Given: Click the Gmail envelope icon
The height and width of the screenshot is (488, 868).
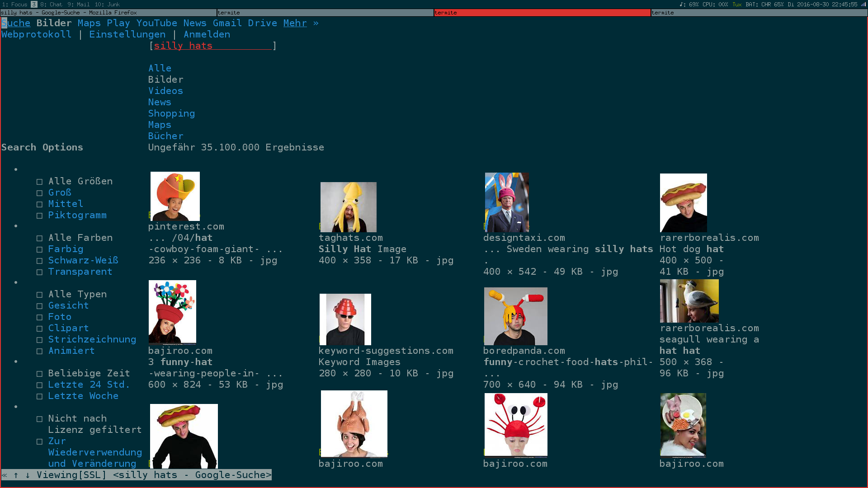Looking at the screenshot, I should tap(227, 23).
